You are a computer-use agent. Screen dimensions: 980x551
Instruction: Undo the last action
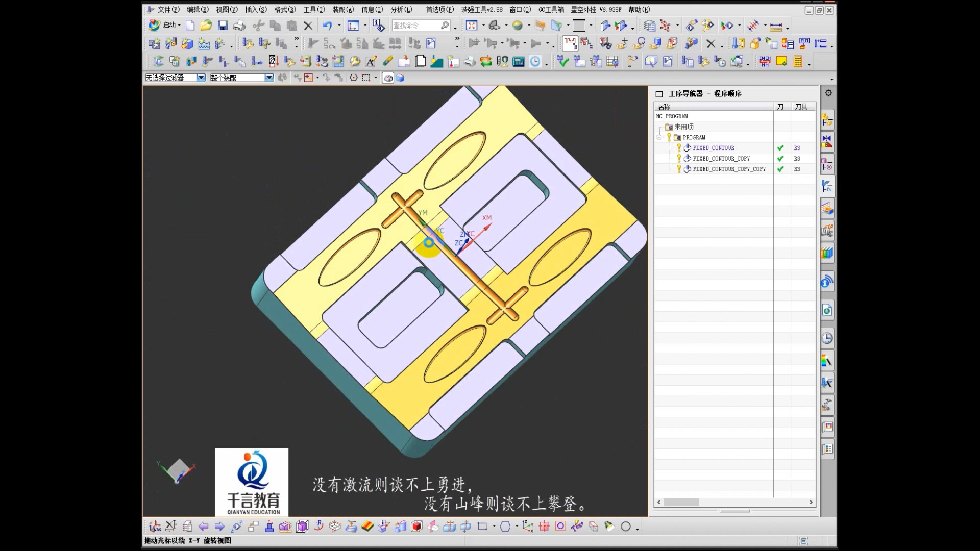(x=327, y=25)
